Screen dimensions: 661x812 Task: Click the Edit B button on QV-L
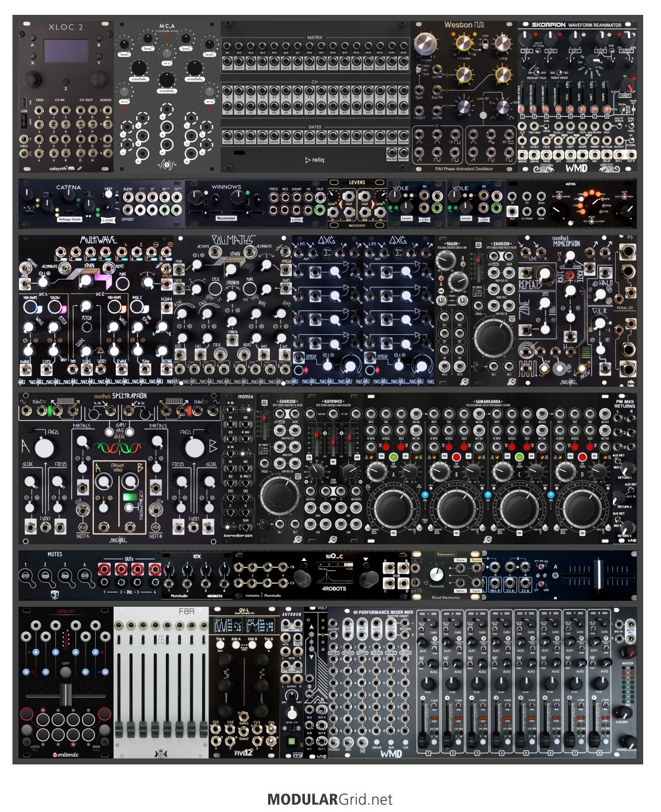click(254, 644)
